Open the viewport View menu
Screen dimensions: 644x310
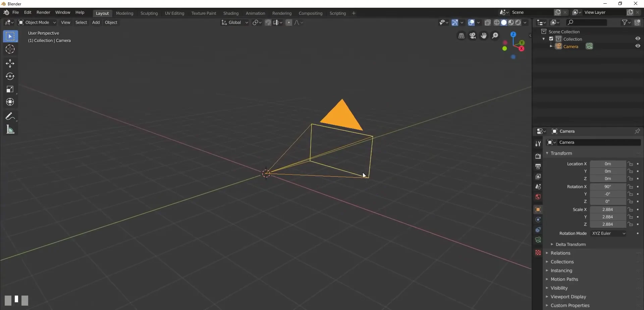pos(65,23)
